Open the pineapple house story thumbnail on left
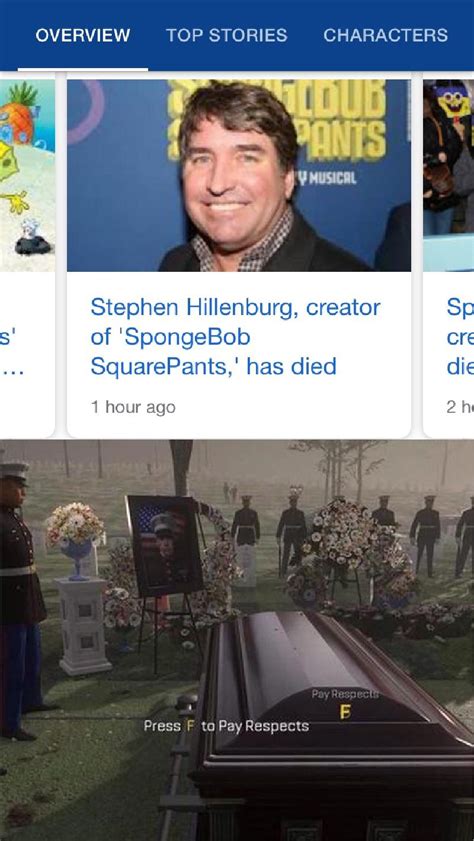 coord(27,175)
